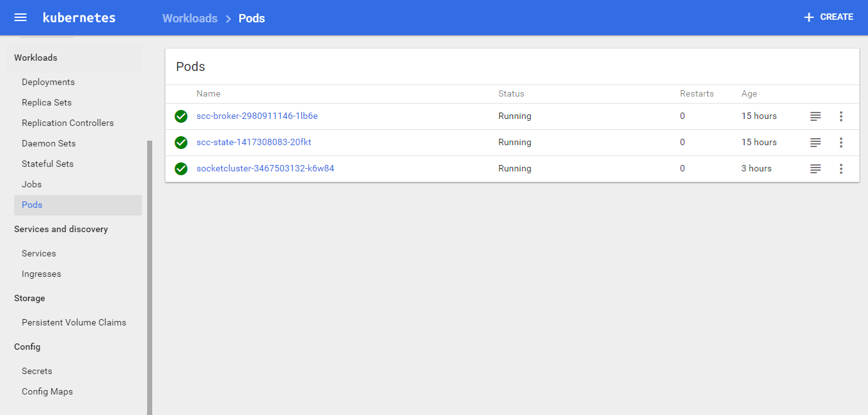Open actions menu for socketcluster pod

pyautogui.click(x=840, y=169)
